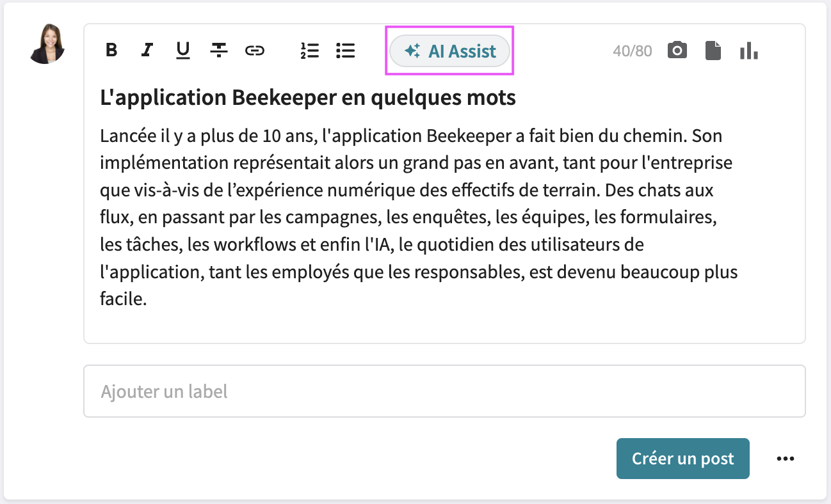
Task: Insert a hyperlink into the post
Action: tap(255, 51)
